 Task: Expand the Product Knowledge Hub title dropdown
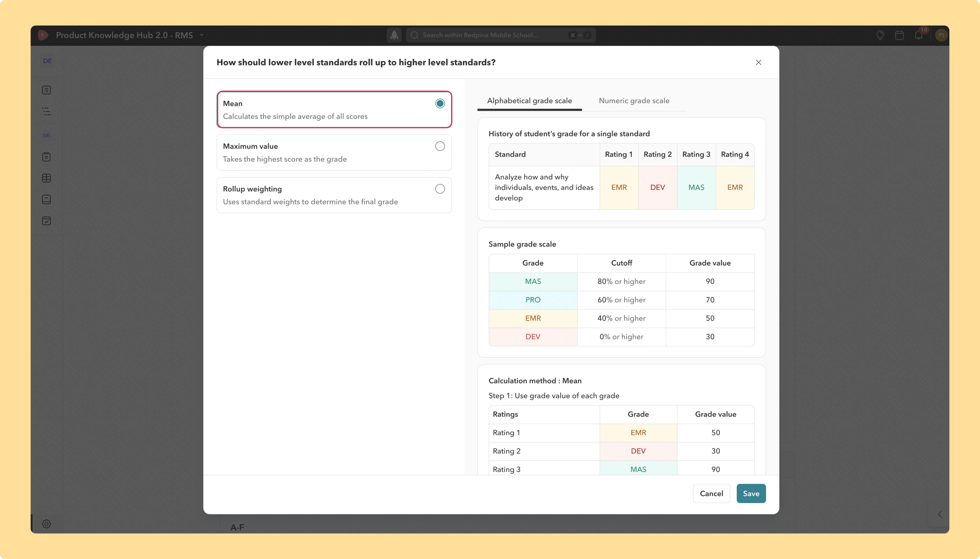click(201, 35)
